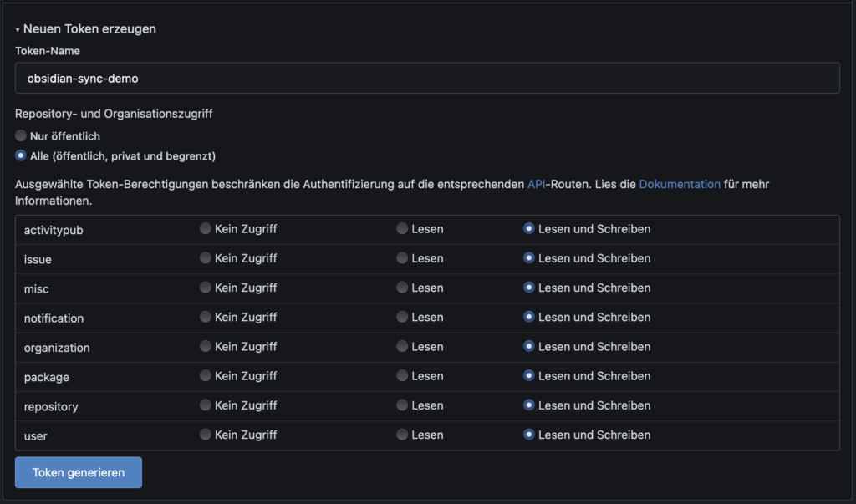856x504 pixels.
Task: Collapse the 'Neuen Token erzeugen' section
Action: coord(85,28)
